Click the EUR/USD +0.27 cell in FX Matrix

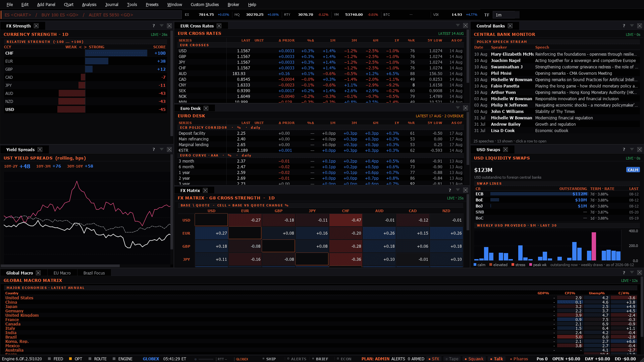pos(211,233)
